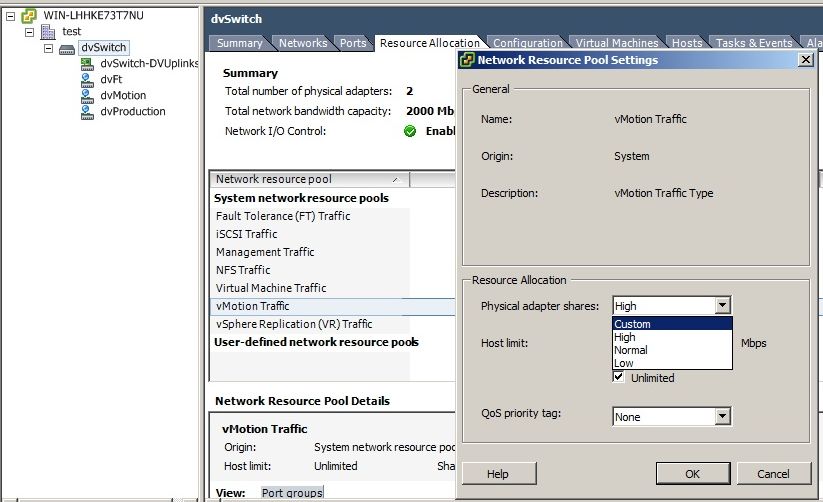823x502 pixels.
Task: Click the green Network I/O Control status icon
Action: point(410,131)
